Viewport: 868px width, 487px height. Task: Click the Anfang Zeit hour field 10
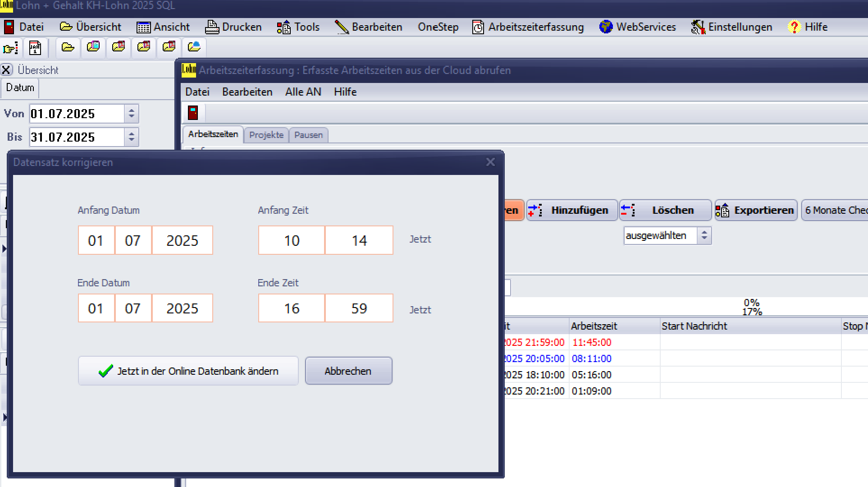click(292, 240)
